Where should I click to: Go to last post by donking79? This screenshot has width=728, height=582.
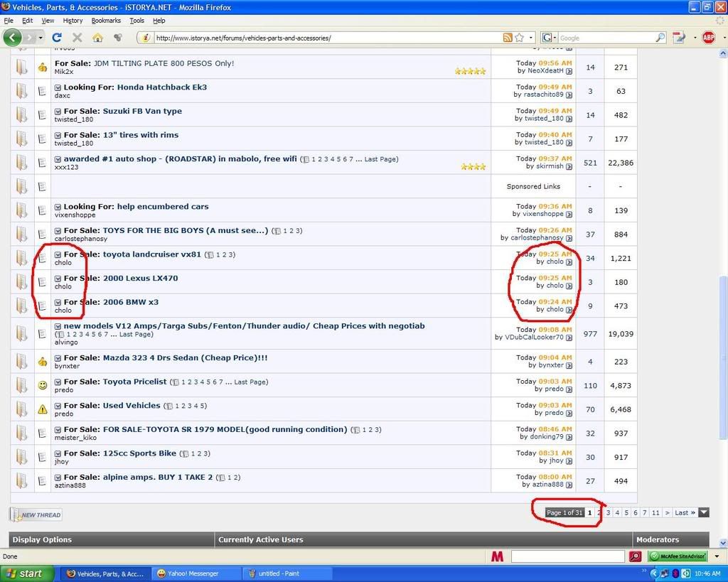click(x=569, y=437)
